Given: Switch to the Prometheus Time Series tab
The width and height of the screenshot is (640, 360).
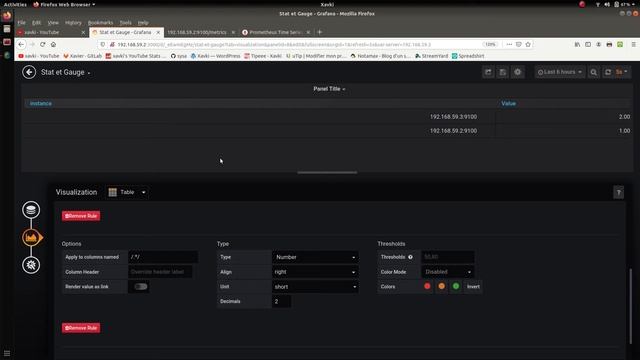Looking at the screenshot, I should point(276,32).
